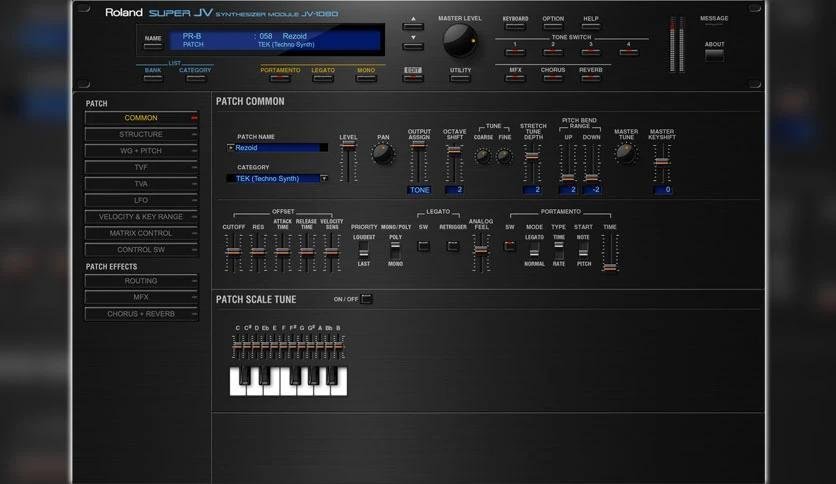
Task: Click the About button
Action: [714, 55]
